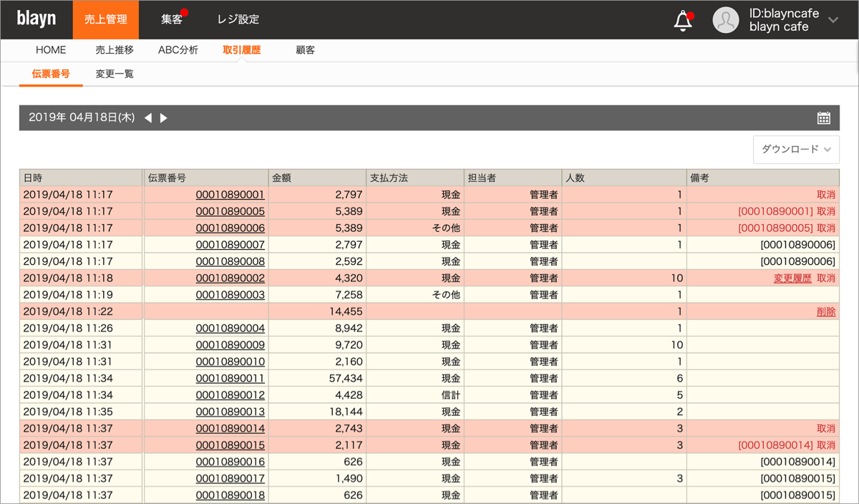Open the calendar date picker icon

824,118
